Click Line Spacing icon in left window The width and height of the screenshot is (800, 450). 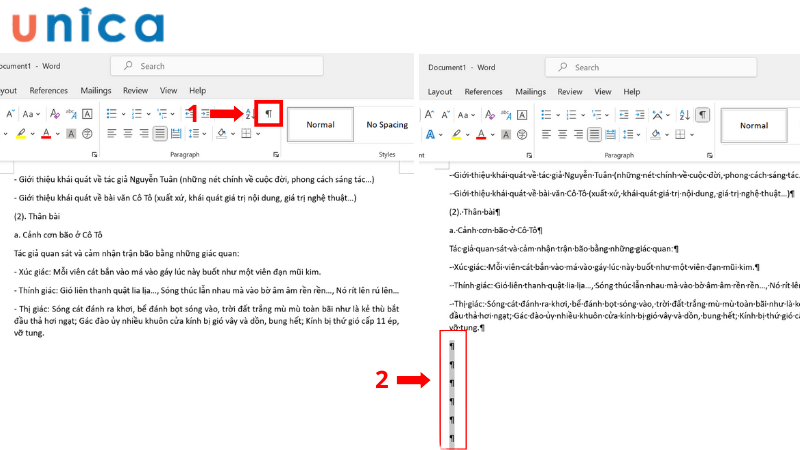[x=193, y=134]
